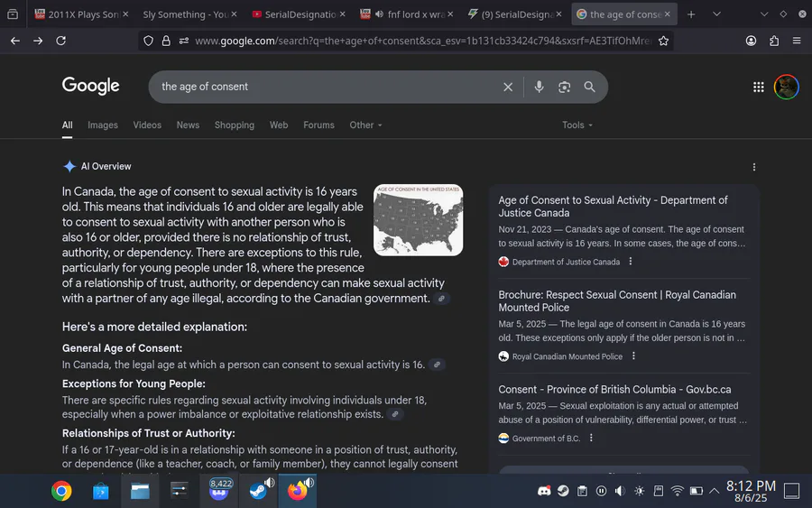Image resolution: width=812 pixels, height=508 pixels.
Task: Open the AI Overview three-dot options
Action: pyautogui.click(x=754, y=167)
